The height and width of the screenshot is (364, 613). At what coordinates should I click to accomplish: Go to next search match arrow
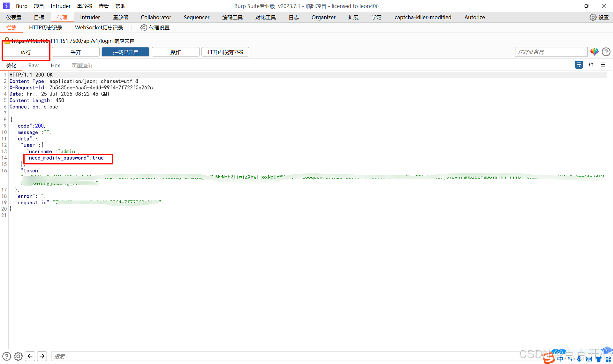(42, 356)
